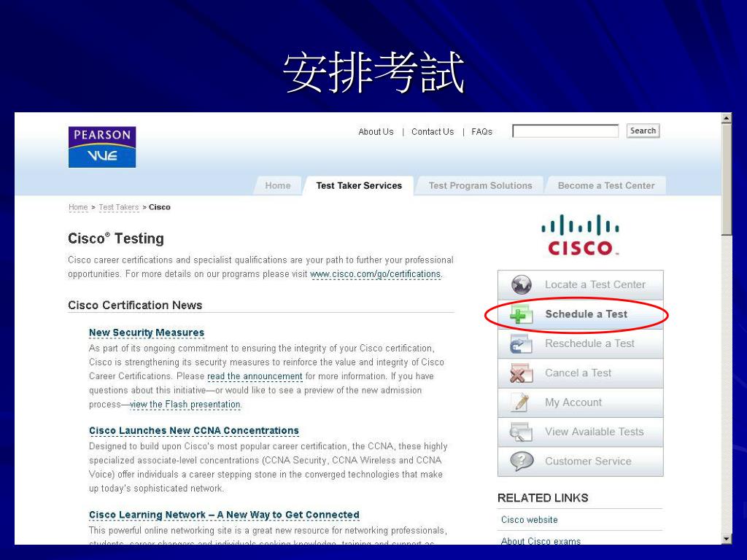
Task: Focus the search text field
Action: pos(565,131)
